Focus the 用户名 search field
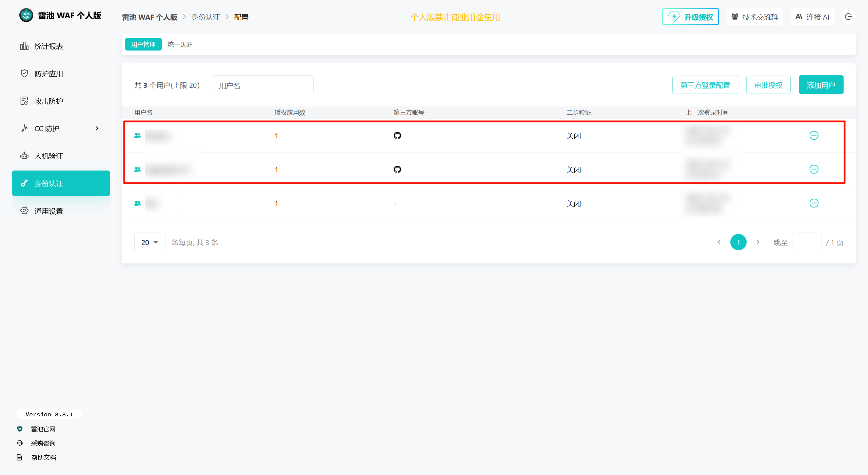 pos(262,85)
